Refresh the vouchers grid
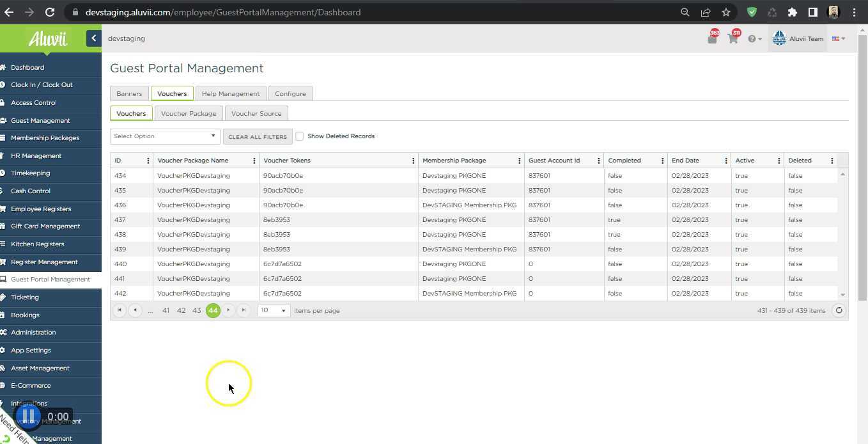 (839, 311)
